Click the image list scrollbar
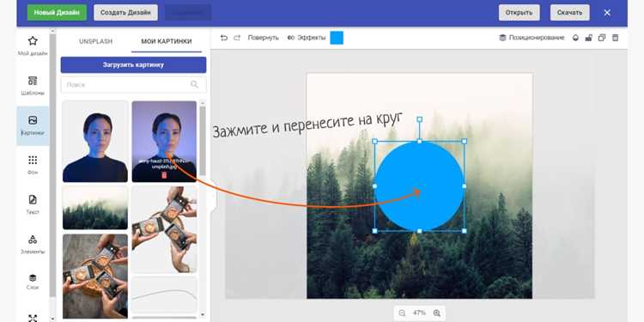The height and width of the screenshot is (322, 644). coord(203,141)
